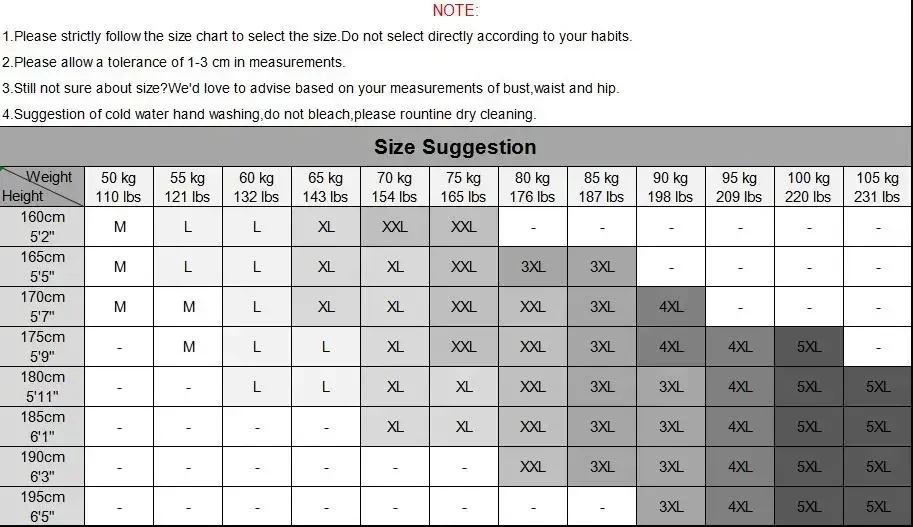
Task: Click the M cell in the 160cm row
Action: click(119, 227)
